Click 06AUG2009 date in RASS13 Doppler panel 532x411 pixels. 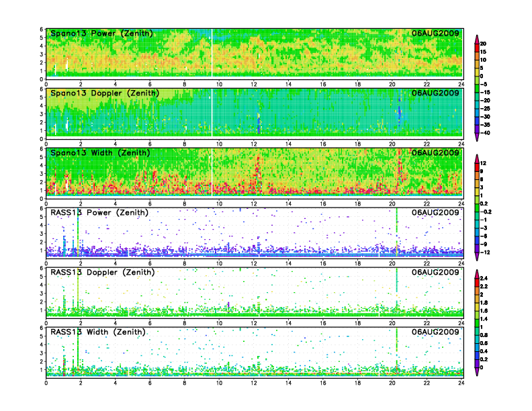435,272
